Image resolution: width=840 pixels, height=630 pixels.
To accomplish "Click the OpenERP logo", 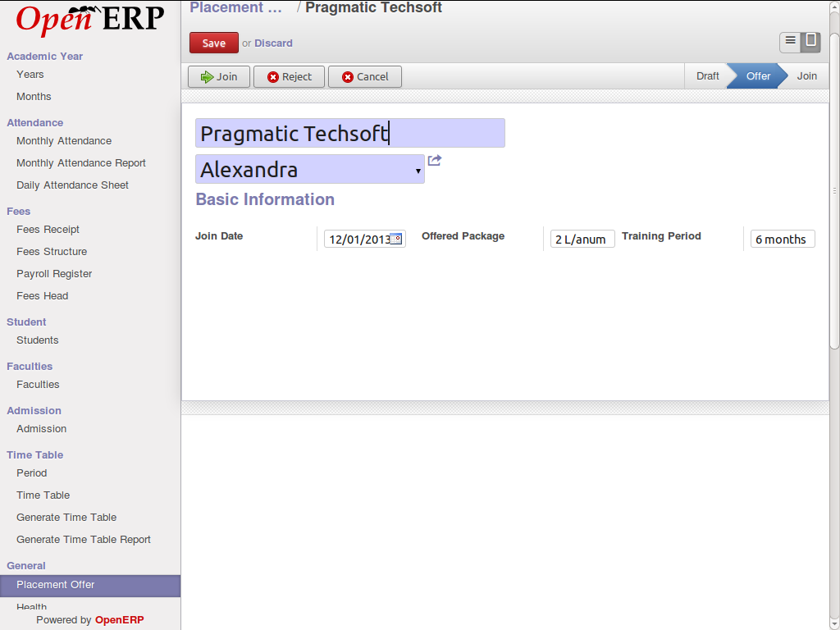I will [90, 21].
